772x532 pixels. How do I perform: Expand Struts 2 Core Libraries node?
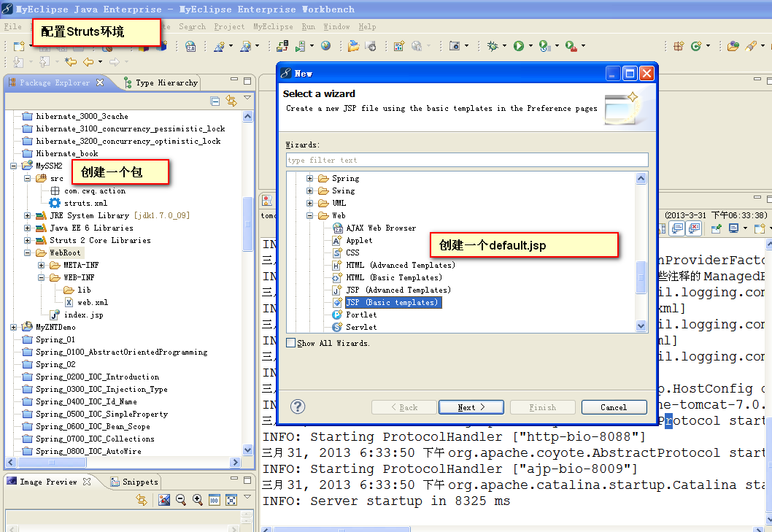click(x=28, y=240)
